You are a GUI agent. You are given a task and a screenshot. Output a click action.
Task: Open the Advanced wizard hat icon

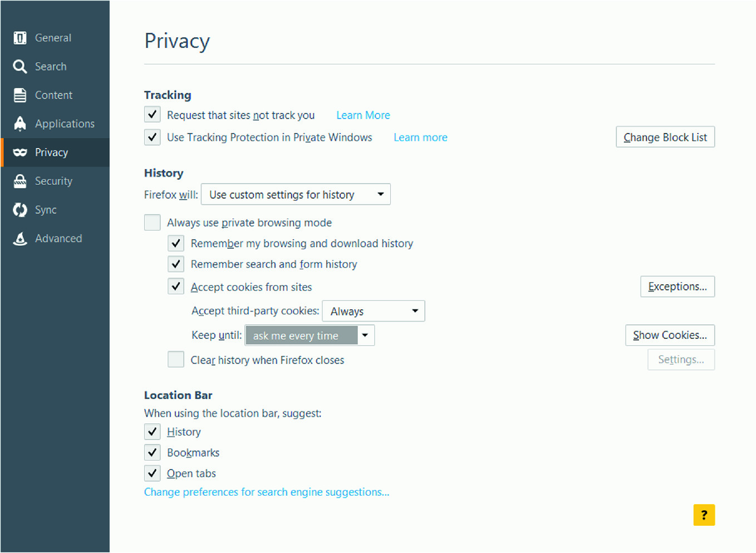coord(20,239)
